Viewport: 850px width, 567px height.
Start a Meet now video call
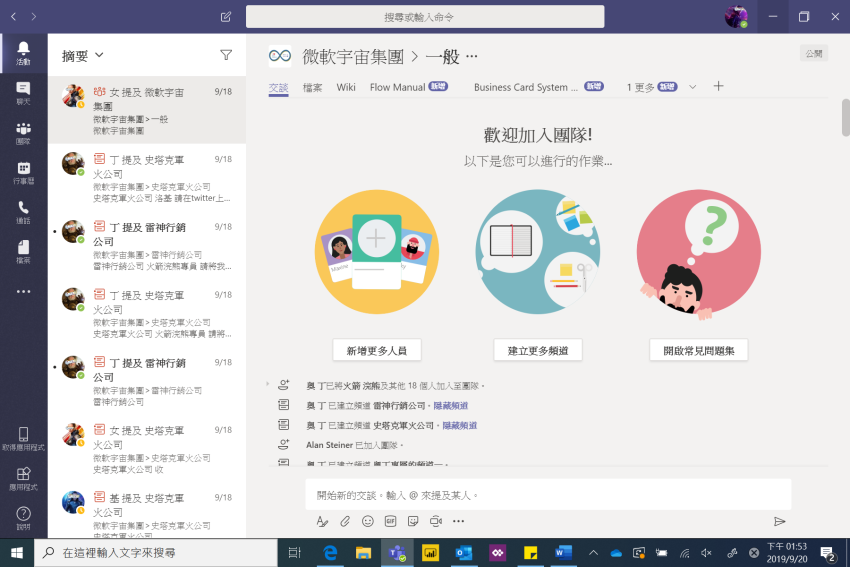coord(436,521)
